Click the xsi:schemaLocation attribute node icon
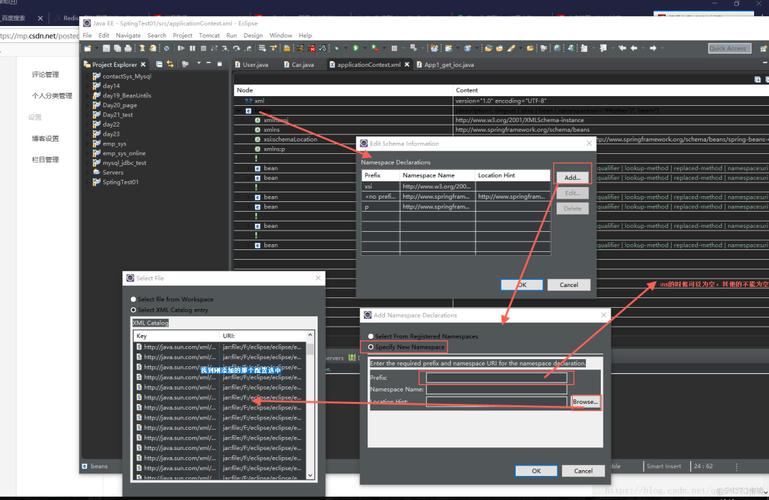Image resolution: width=769 pixels, height=500 pixels. click(x=256, y=139)
